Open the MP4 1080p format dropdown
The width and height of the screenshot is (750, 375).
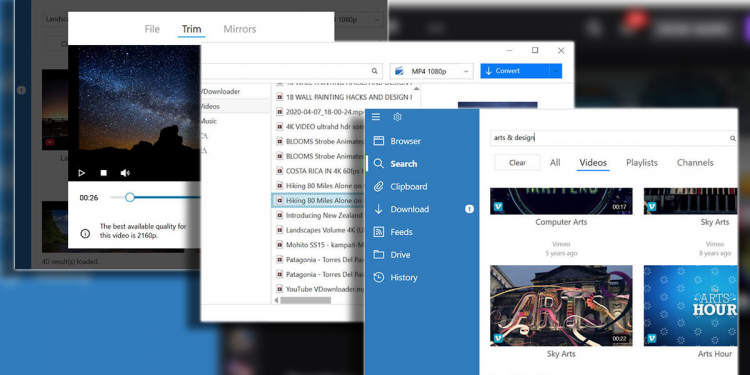pos(431,71)
